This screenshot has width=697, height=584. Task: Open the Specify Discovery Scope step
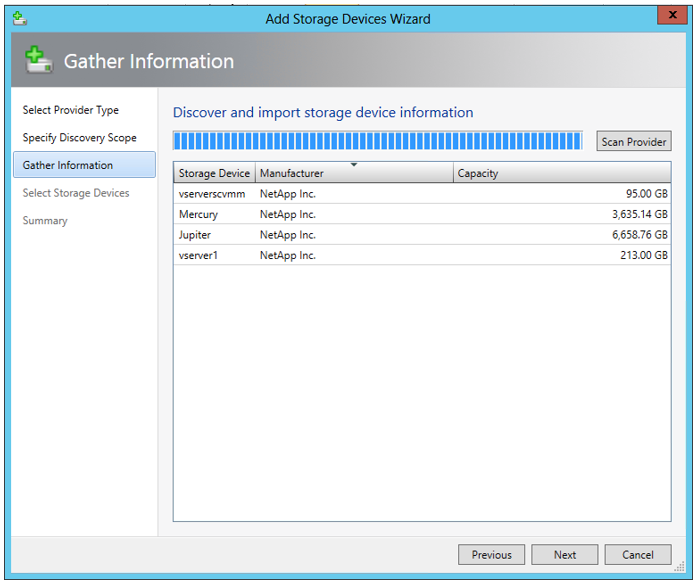(80, 138)
